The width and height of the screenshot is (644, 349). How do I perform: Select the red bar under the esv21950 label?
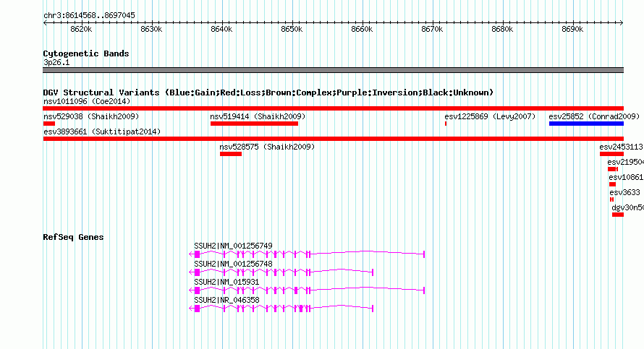coord(613,169)
